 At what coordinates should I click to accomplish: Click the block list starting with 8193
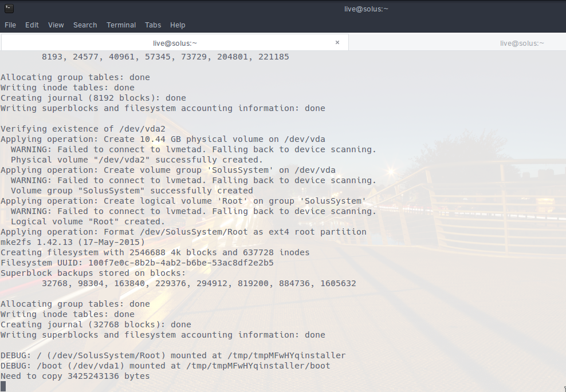tap(166, 57)
